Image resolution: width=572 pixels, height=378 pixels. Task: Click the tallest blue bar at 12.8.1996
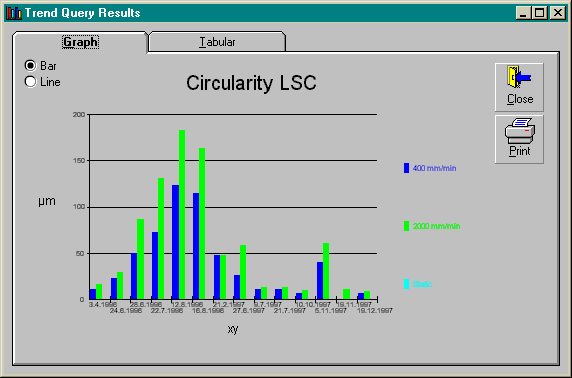tap(175, 242)
